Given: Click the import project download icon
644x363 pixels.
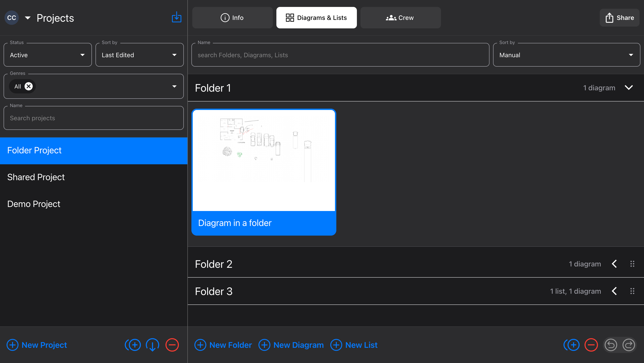Looking at the screenshot, I should click(x=176, y=17).
